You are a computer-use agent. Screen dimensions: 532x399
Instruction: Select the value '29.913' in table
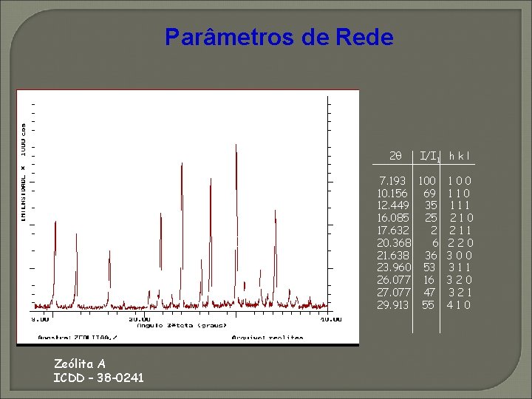pyautogui.click(x=392, y=304)
